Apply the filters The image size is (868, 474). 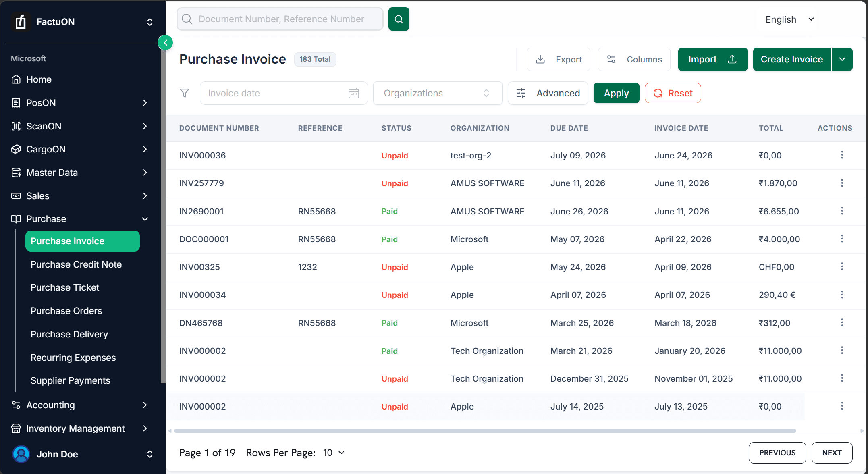(616, 93)
